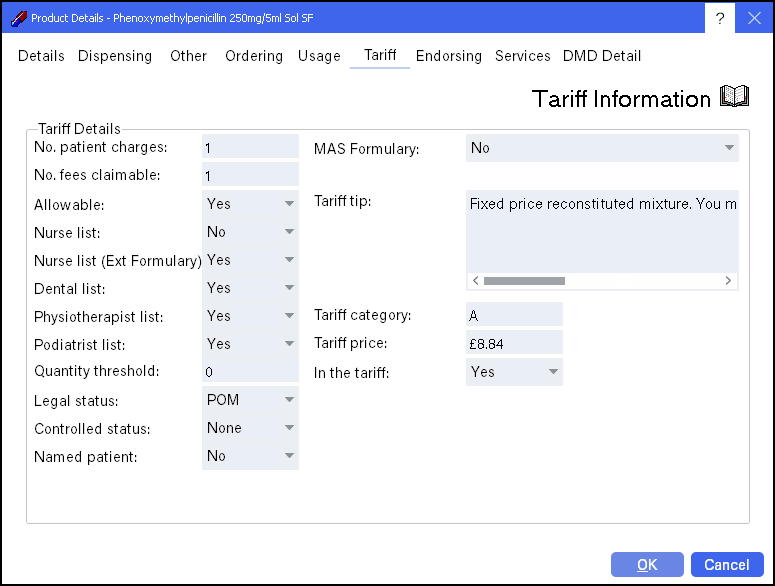This screenshot has width=775, height=586.
Task: Open the help question mark button
Action: (x=720, y=18)
